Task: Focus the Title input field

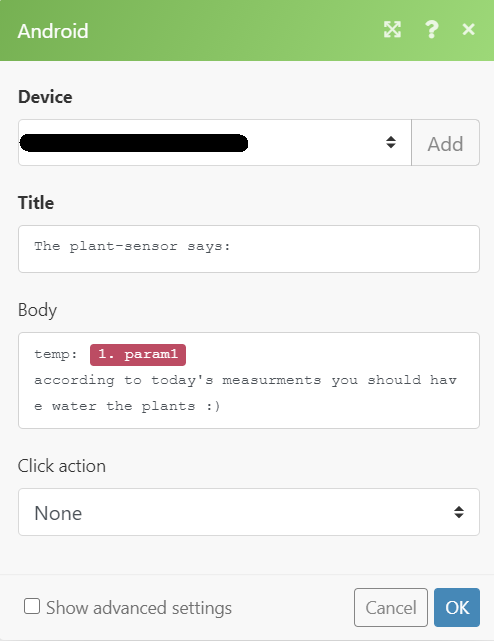Action: click(x=249, y=249)
